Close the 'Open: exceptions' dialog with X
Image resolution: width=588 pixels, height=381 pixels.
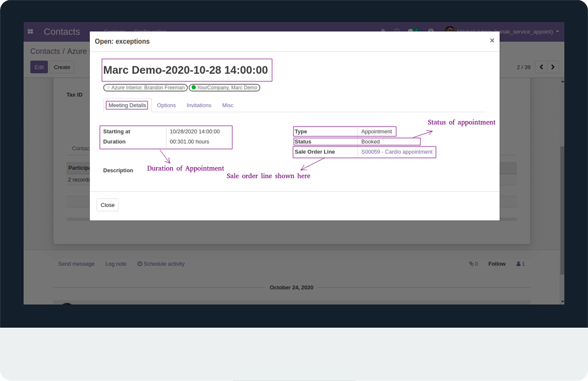[x=492, y=40]
